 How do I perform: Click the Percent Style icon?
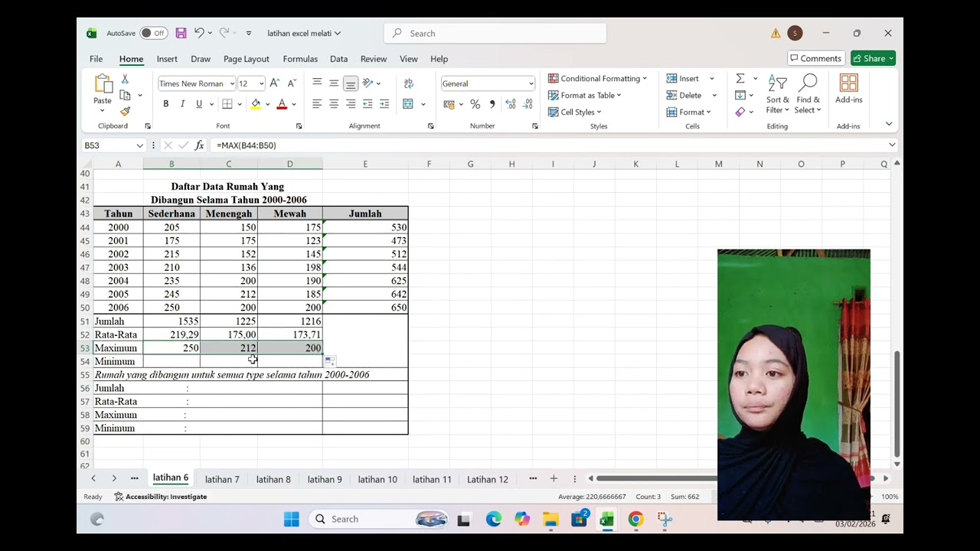click(475, 104)
